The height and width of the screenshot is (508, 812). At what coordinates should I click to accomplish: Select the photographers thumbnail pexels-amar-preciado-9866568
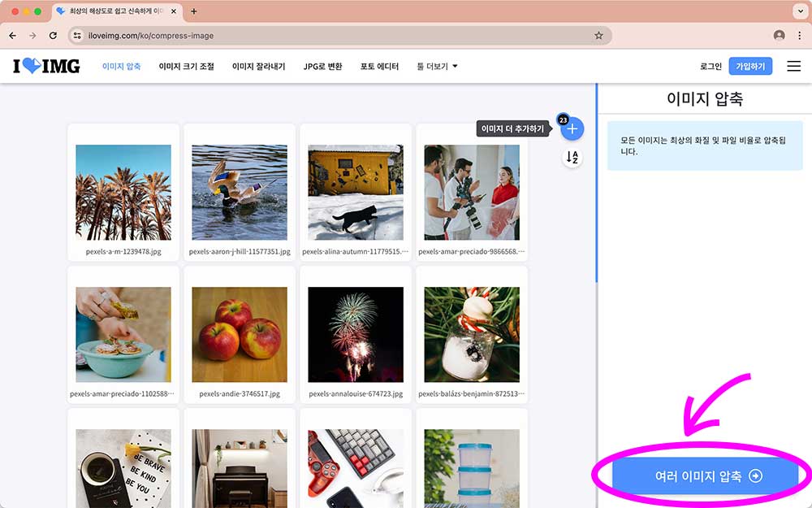[472, 193]
